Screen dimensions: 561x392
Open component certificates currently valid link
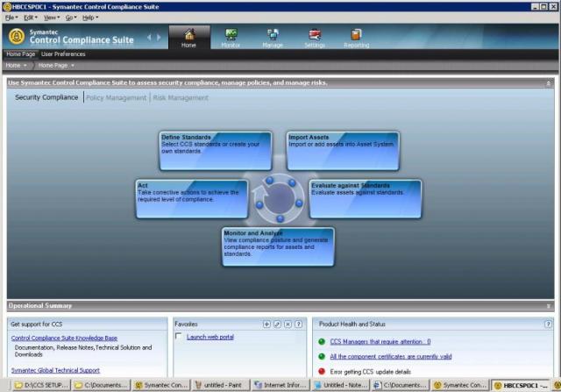[391, 357]
